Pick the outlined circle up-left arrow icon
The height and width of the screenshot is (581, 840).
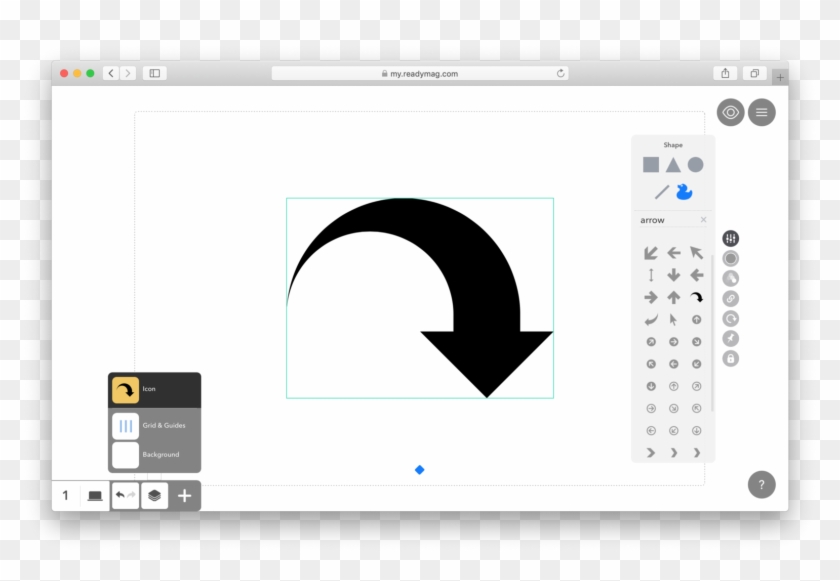point(696,409)
